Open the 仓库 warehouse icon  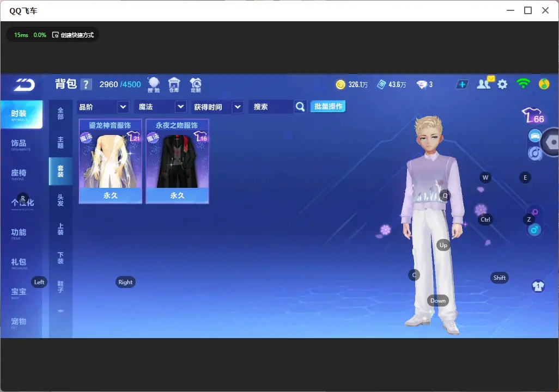coord(174,85)
